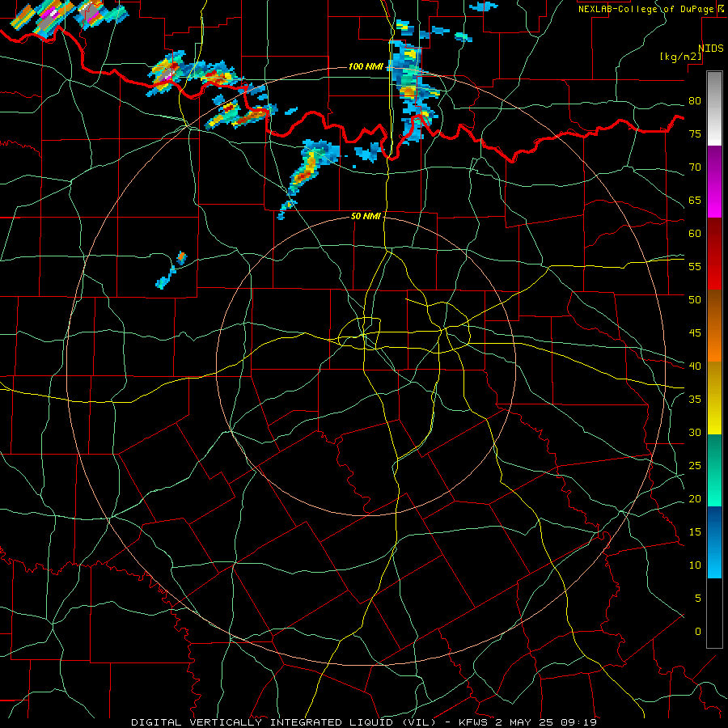Select the 100 NMI range ring label

(x=366, y=67)
